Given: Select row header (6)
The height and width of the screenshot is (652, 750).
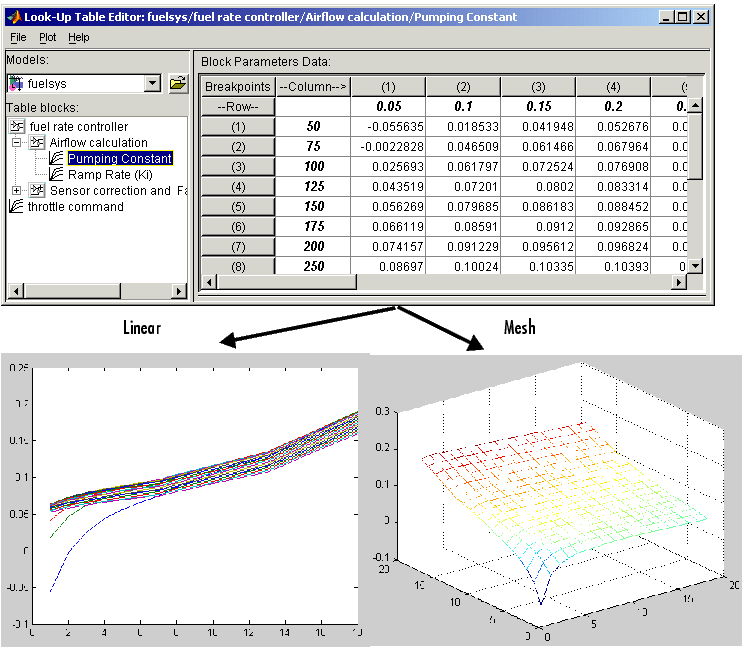Looking at the screenshot, I should pos(238,227).
